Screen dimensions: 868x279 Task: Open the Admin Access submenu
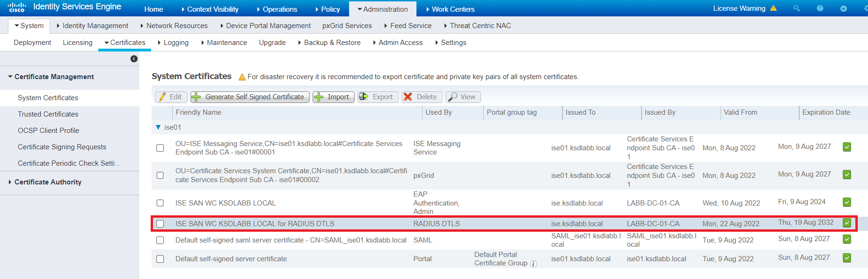point(398,43)
